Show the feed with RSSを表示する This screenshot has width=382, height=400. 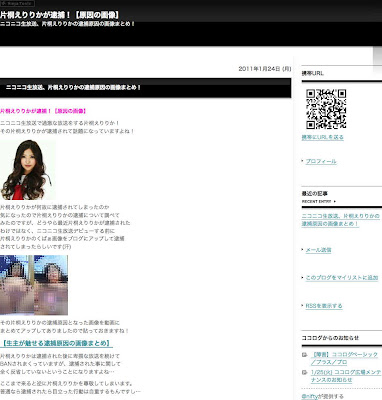(x=324, y=306)
